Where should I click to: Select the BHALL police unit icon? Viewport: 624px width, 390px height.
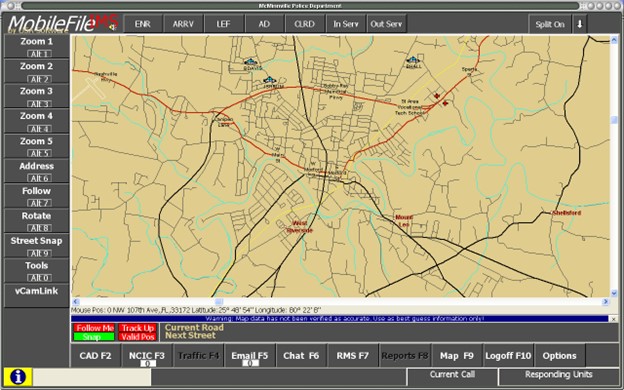pyautogui.click(x=413, y=60)
